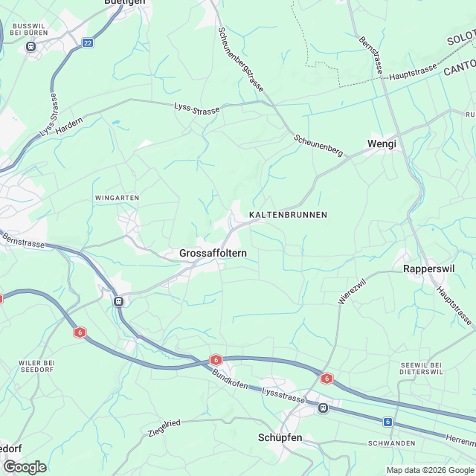The width and height of the screenshot is (476, 476).
Task: Click the red route 6 shield north of Schüpfen
Action: [x=327, y=379]
